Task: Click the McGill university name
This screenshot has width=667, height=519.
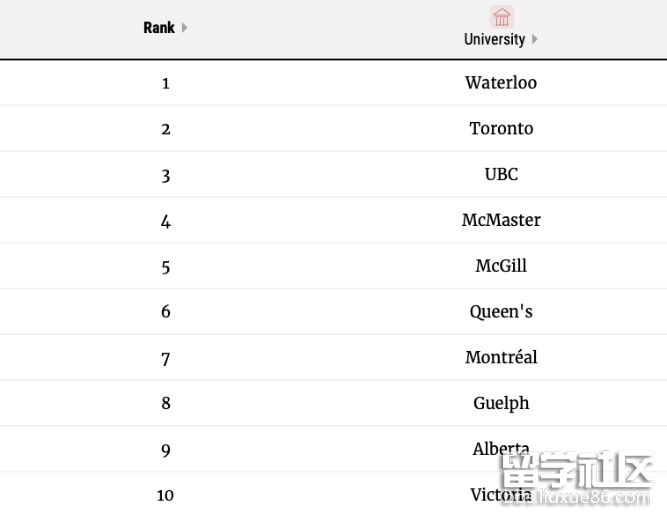Action: 501,266
